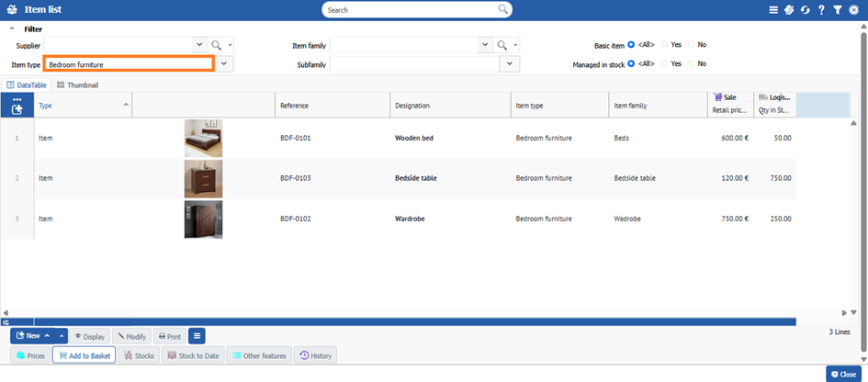868x382 pixels.
Task: Click the filter funnel icon in header
Action: (x=837, y=9)
